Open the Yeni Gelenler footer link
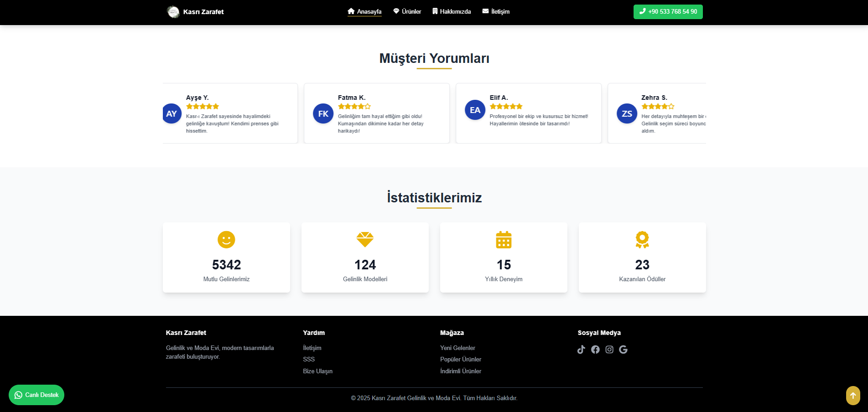Viewport: 868px width, 412px height. [457, 348]
